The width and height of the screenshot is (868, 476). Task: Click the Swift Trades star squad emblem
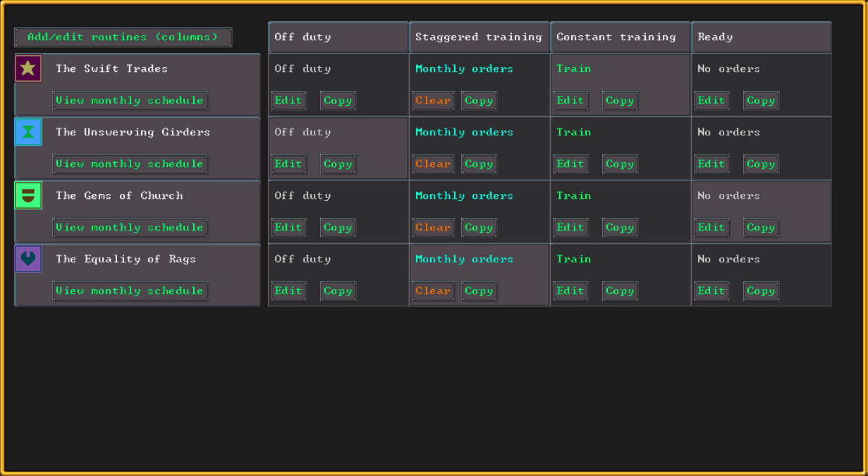(x=28, y=68)
